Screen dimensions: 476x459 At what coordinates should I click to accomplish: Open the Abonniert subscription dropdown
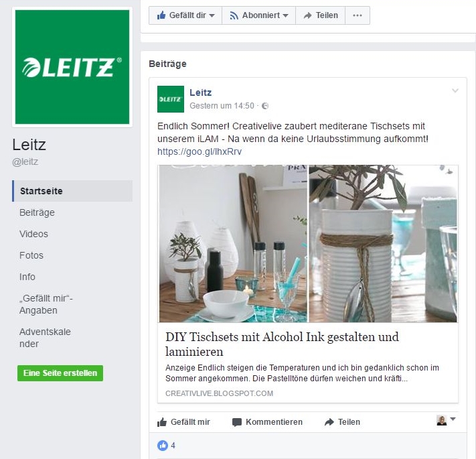(258, 15)
